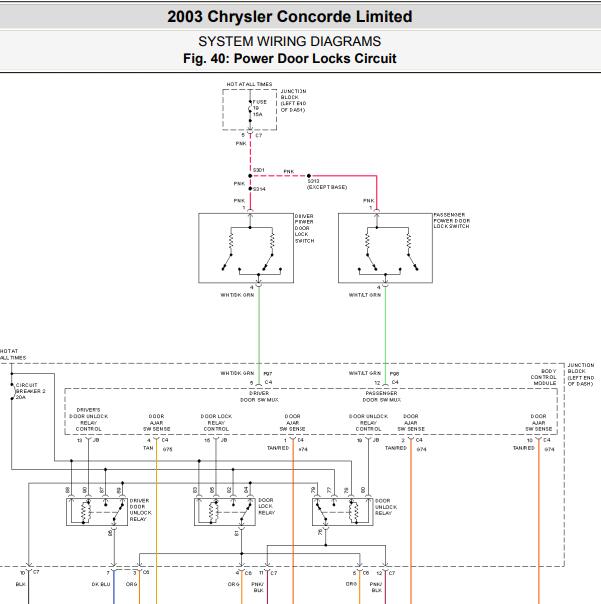
Task: Click "DRIVER'S DOOR UNLOCK RELAY CONTROL" label
Action: point(89,419)
